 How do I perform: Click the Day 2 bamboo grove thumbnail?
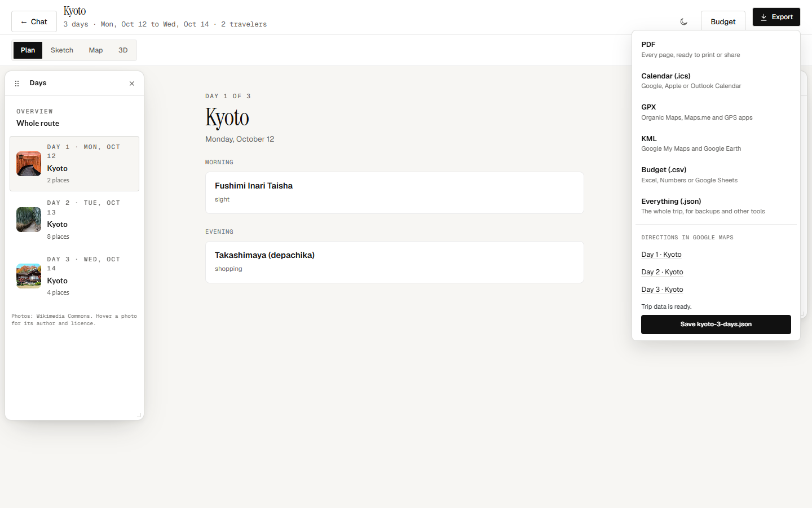point(29,220)
